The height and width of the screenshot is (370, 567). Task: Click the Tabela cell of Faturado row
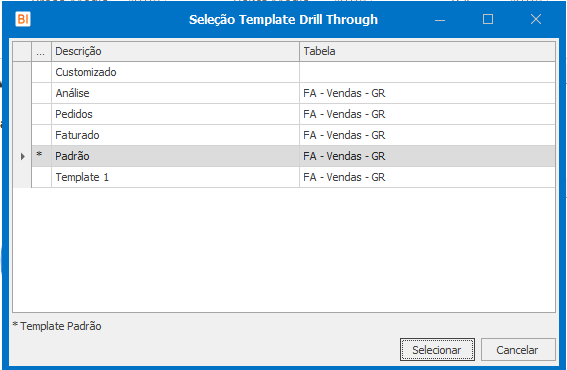427,135
